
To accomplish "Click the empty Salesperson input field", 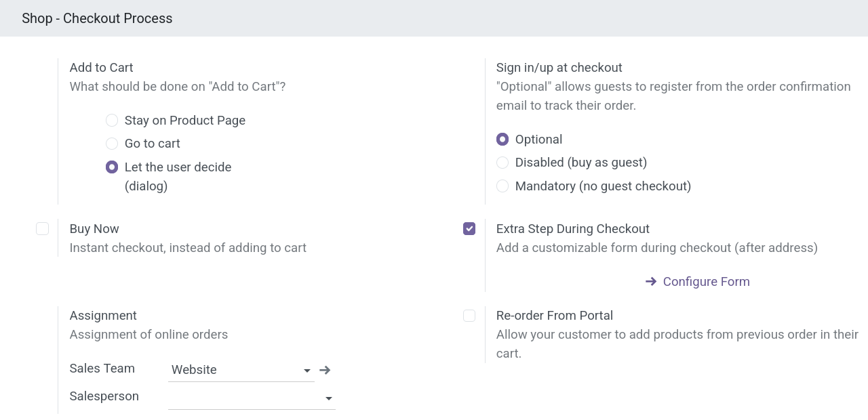I will coord(244,398).
